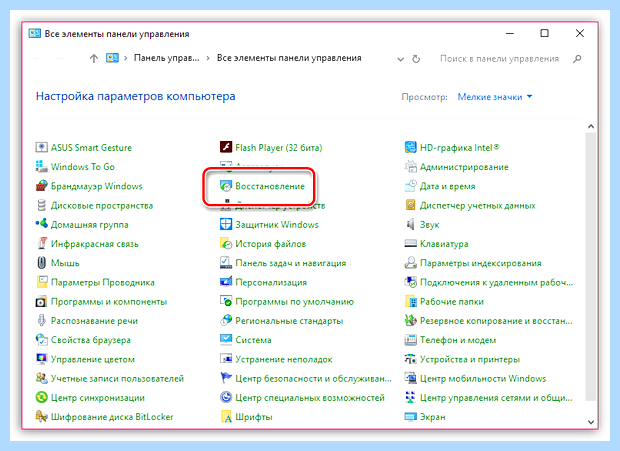
Task: Expand the address bar history chevron
Action: pyautogui.click(x=401, y=59)
